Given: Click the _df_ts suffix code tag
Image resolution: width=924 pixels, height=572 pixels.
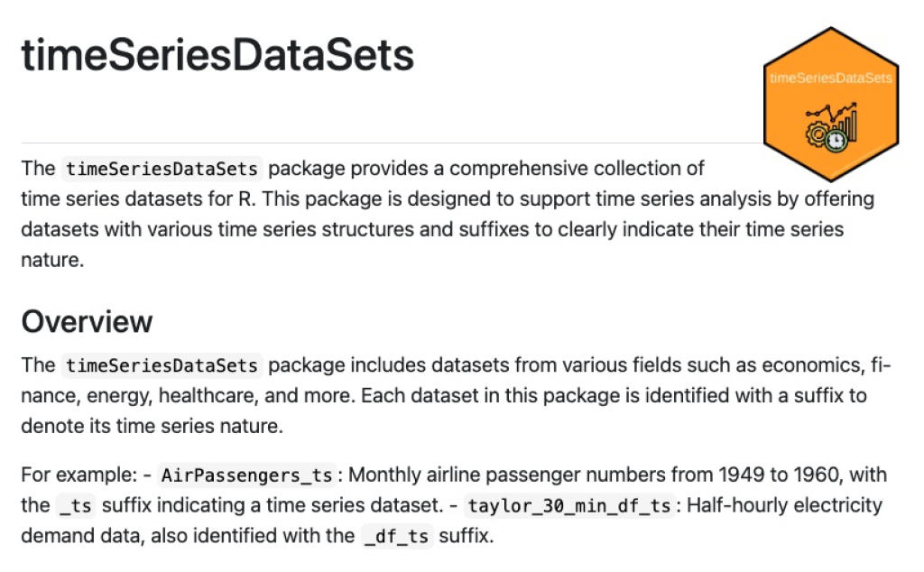Looking at the screenshot, I should 397,537.
